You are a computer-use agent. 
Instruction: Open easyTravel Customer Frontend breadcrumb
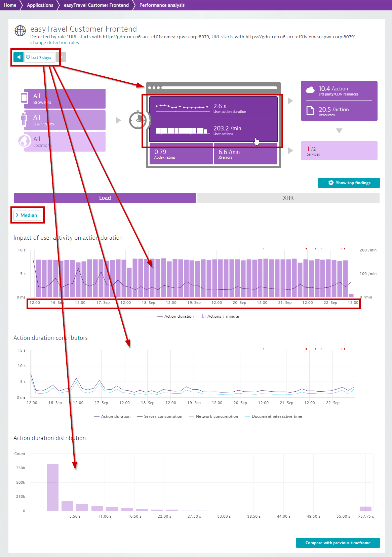click(x=96, y=5)
